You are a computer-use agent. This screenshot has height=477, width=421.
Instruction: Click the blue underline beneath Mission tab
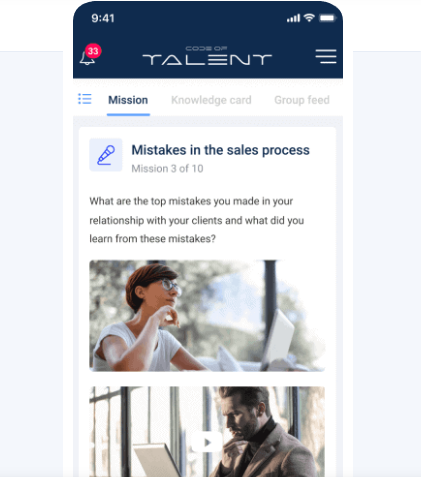pyautogui.click(x=128, y=114)
